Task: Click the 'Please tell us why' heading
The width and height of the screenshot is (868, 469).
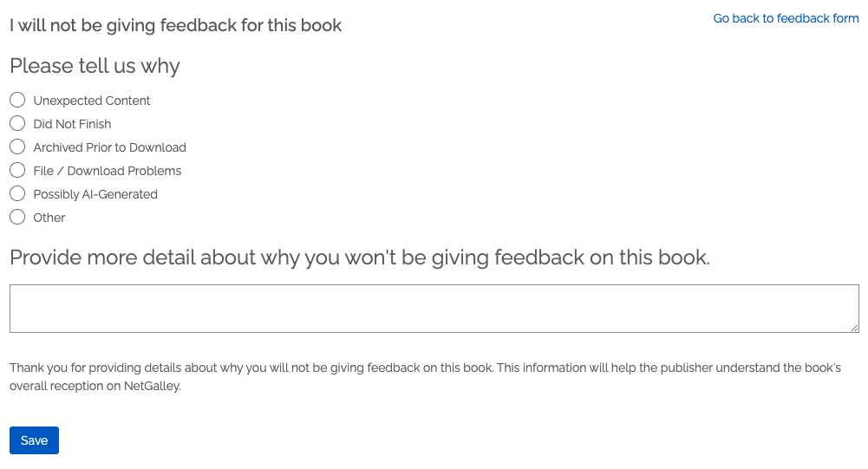Action: tap(95, 66)
